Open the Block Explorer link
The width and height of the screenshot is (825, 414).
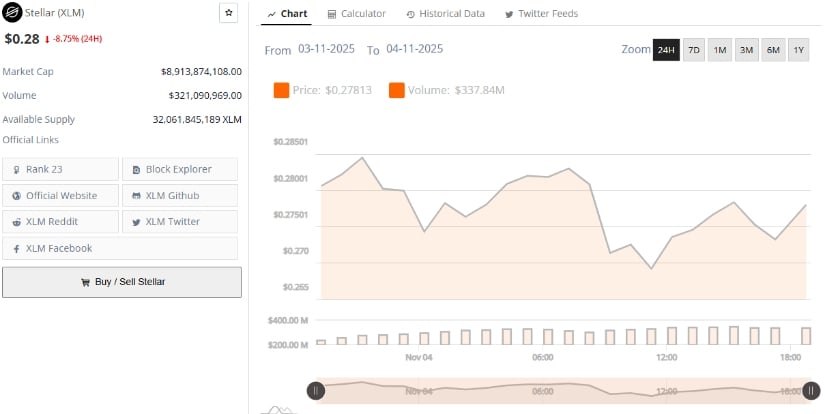(x=180, y=169)
